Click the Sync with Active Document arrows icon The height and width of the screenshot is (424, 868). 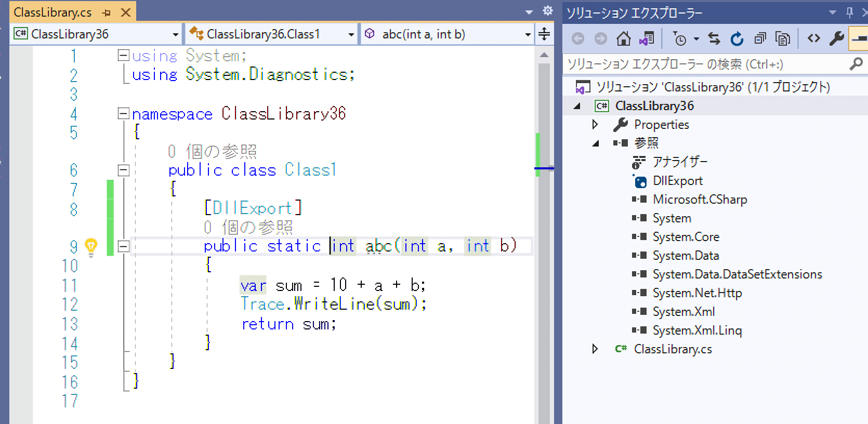pos(714,38)
